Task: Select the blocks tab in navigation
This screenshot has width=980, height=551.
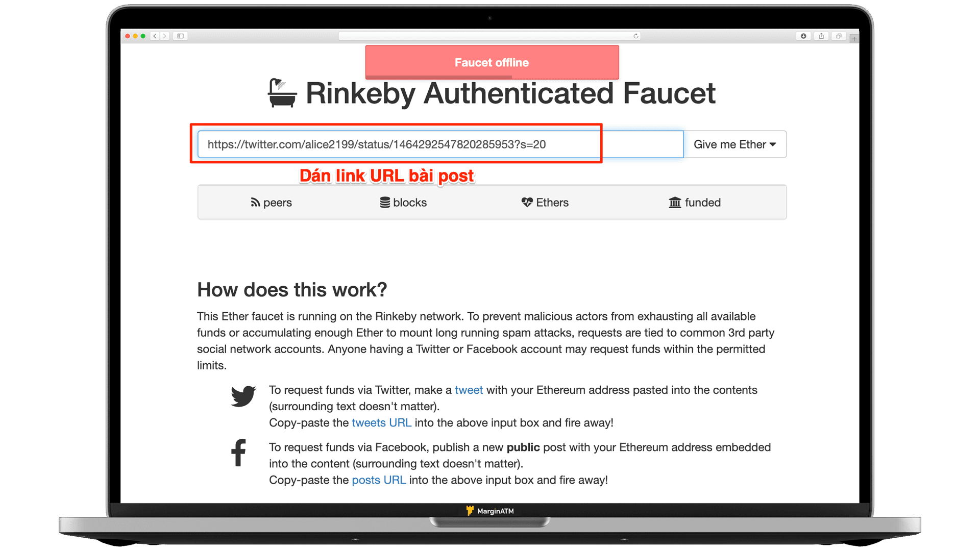Action: [x=402, y=203]
